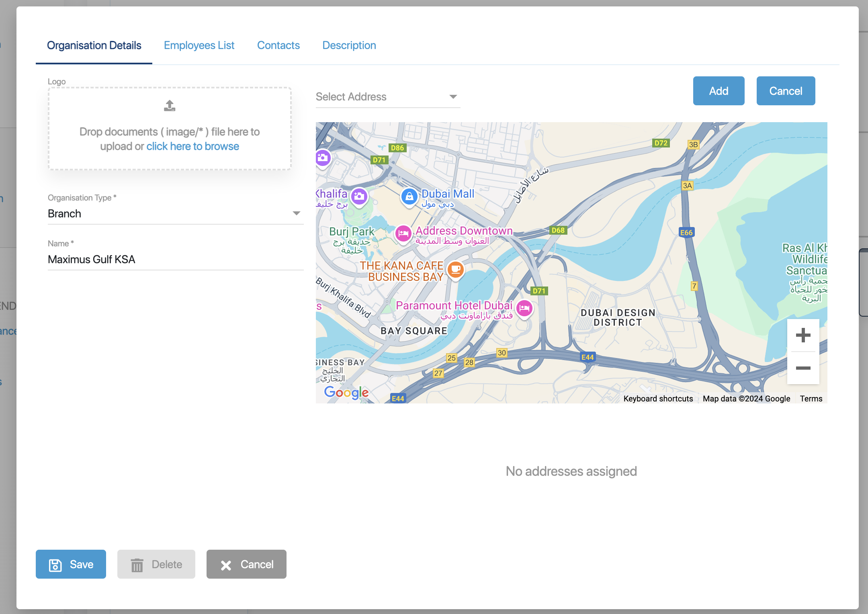The width and height of the screenshot is (868, 614).
Task: Open the Employees List tab
Action: click(x=199, y=45)
